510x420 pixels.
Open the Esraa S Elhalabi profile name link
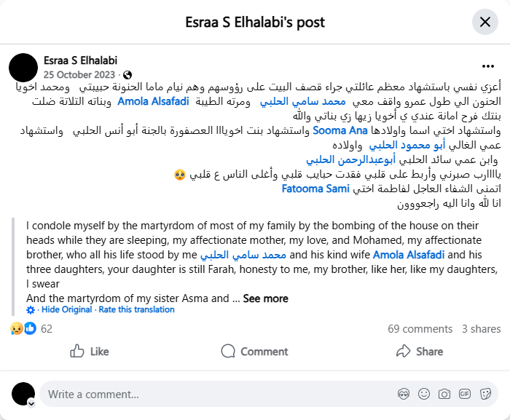tap(80, 60)
